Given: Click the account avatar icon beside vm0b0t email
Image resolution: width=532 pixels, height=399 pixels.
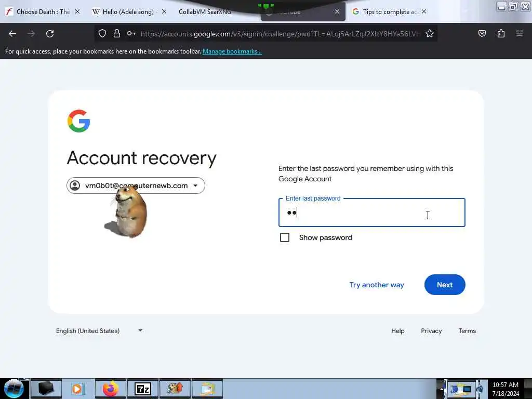Looking at the screenshot, I should point(75,185).
